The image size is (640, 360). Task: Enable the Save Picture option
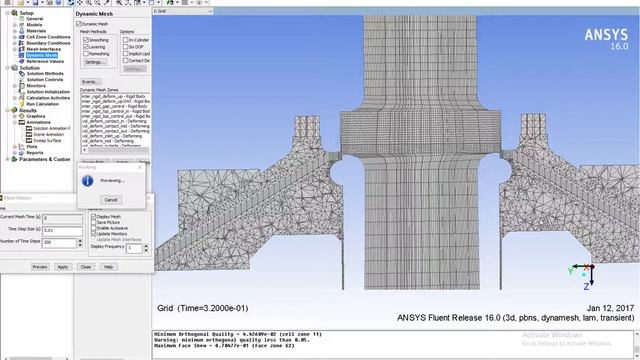(x=93, y=222)
